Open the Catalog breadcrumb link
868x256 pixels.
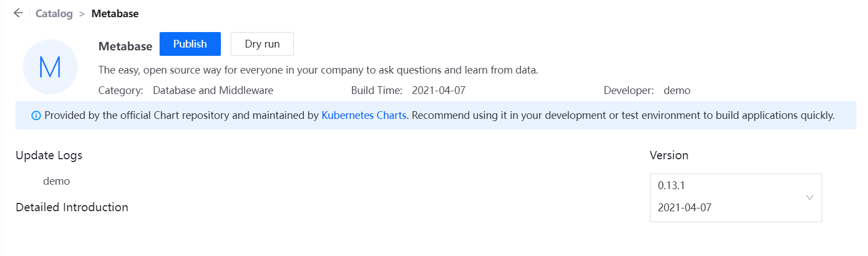pyautogui.click(x=54, y=14)
